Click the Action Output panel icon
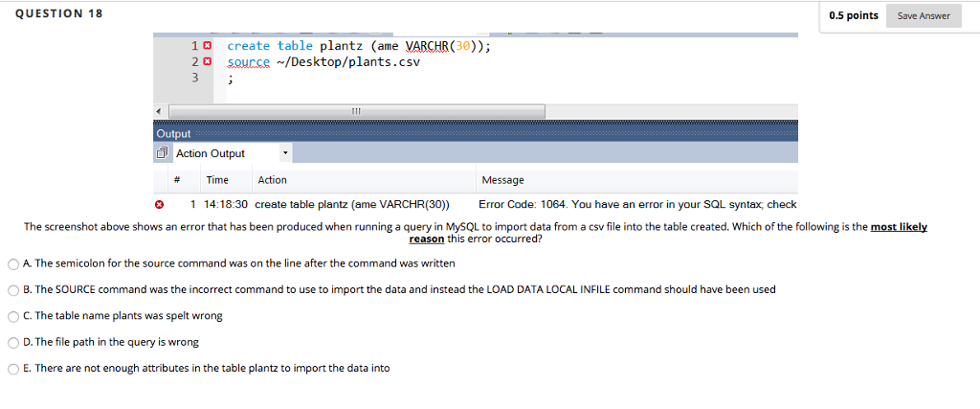 pyautogui.click(x=163, y=153)
